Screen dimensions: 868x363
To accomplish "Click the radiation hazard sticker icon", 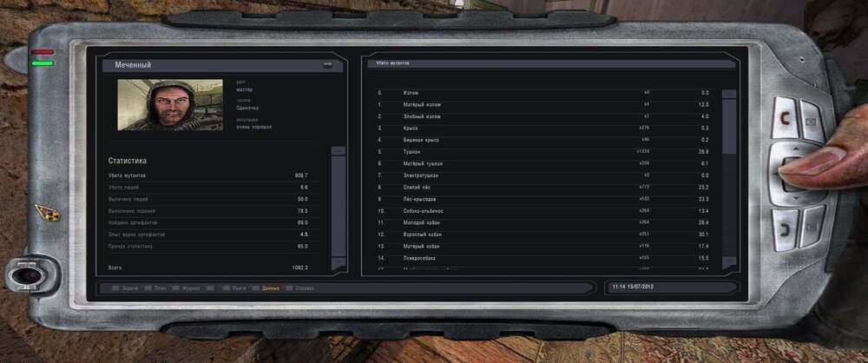I will pyautogui.click(x=47, y=212).
